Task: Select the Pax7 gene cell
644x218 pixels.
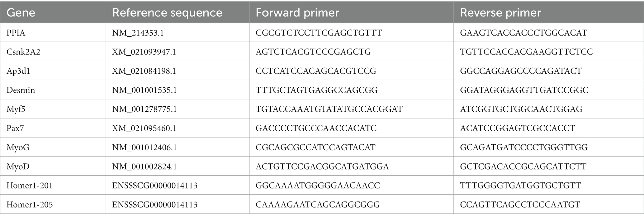Action: tap(15, 128)
